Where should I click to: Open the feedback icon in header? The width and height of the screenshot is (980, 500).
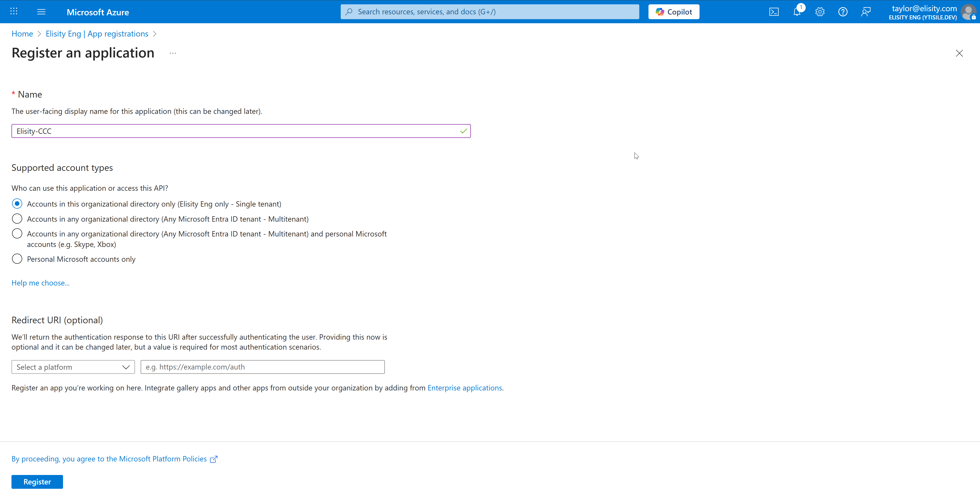pos(866,12)
